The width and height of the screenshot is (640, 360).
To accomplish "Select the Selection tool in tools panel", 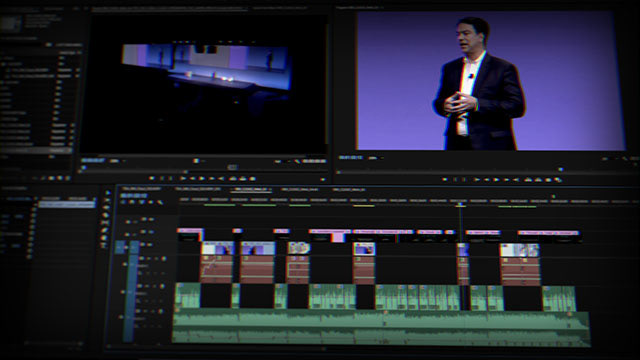I will pos(108,193).
